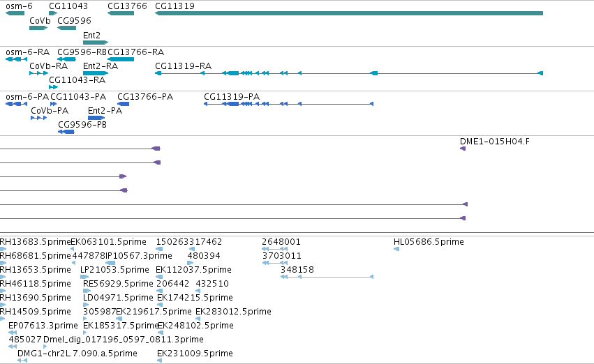Select the HL05686.5prime EST label
594x364 pixels.
click(x=429, y=242)
